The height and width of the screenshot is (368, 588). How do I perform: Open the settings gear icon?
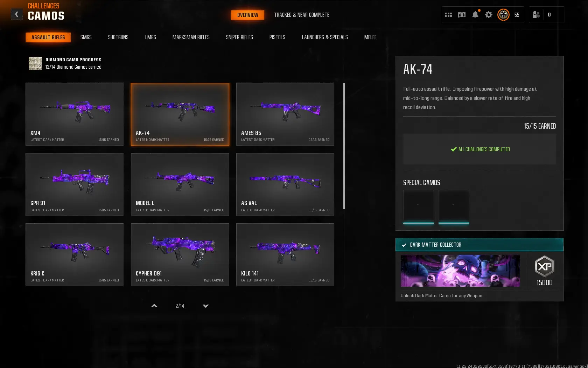(x=489, y=15)
